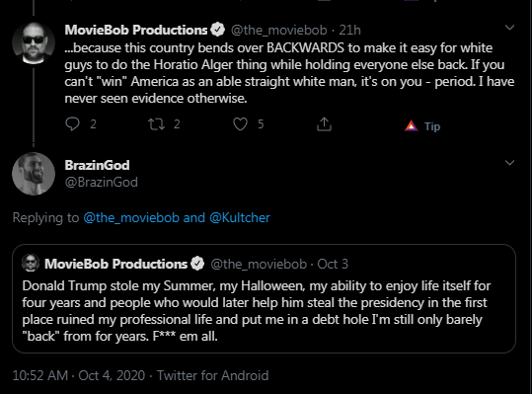Open the 21h timestamp link
This screenshot has width=532, height=394.
pos(349,31)
